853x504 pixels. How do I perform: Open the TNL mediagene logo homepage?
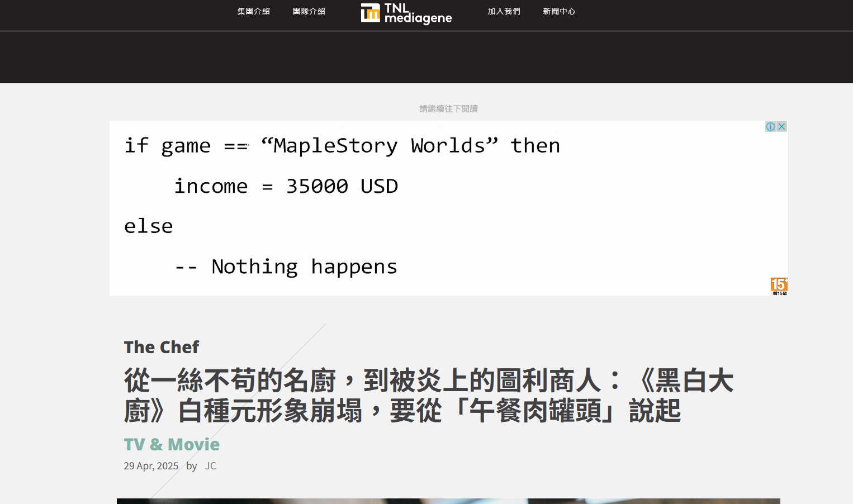pyautogui.click(x=406, y=13)
